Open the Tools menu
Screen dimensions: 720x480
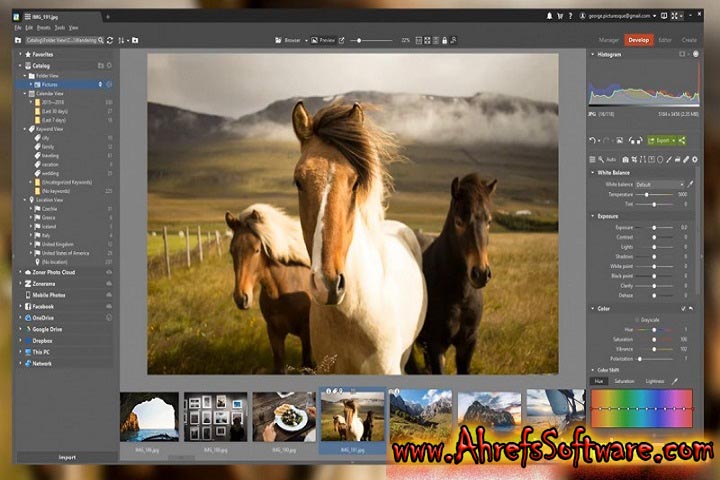60,27
